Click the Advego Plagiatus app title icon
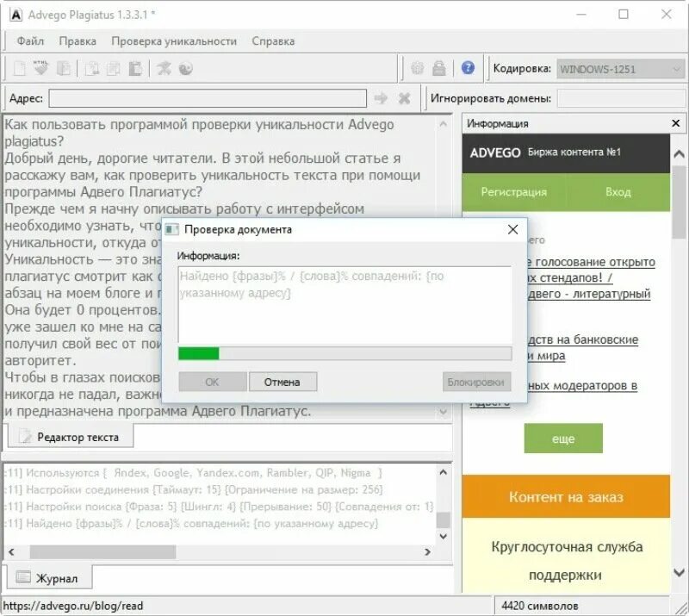 coord(16,15)
